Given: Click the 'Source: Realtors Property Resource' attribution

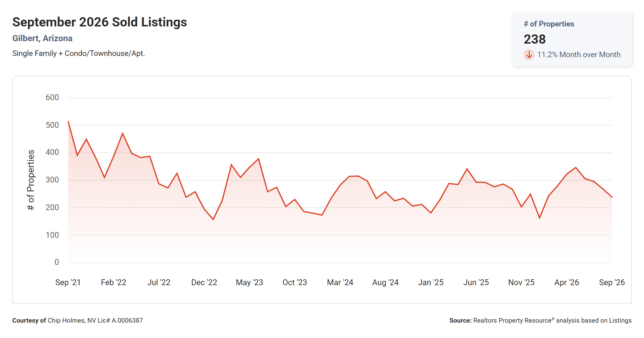Looking at the screenshot, I should point(540,320).
